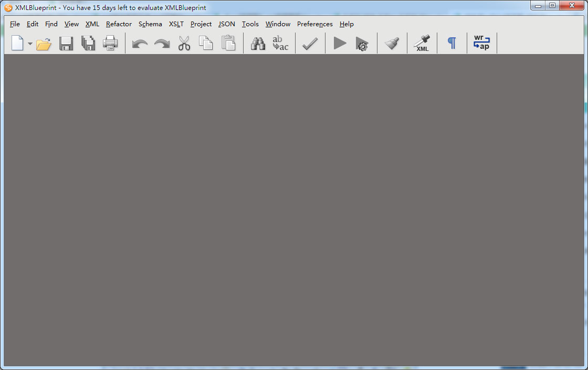588x370 pixels.
Task: Open the Tools menu
Action: click(x=250, y=24)
